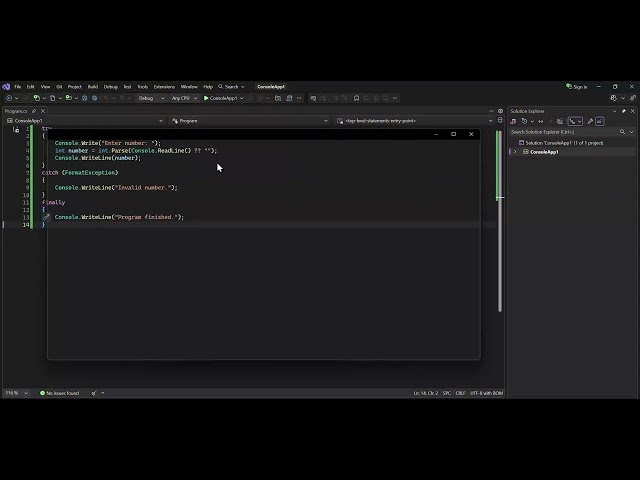Open the View menu

(x=45, y=87)
